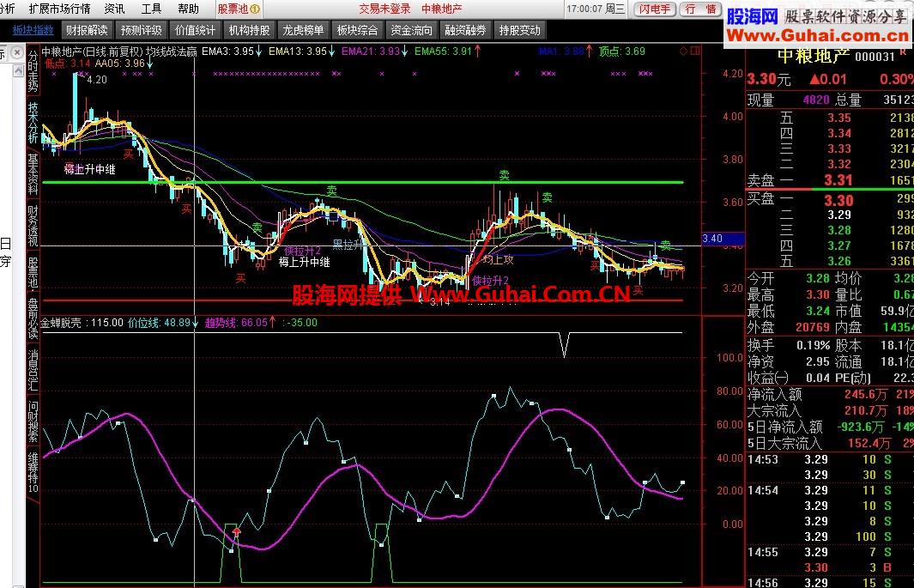Click the down arrow next to EMA21 value

(x=404, y=52)
